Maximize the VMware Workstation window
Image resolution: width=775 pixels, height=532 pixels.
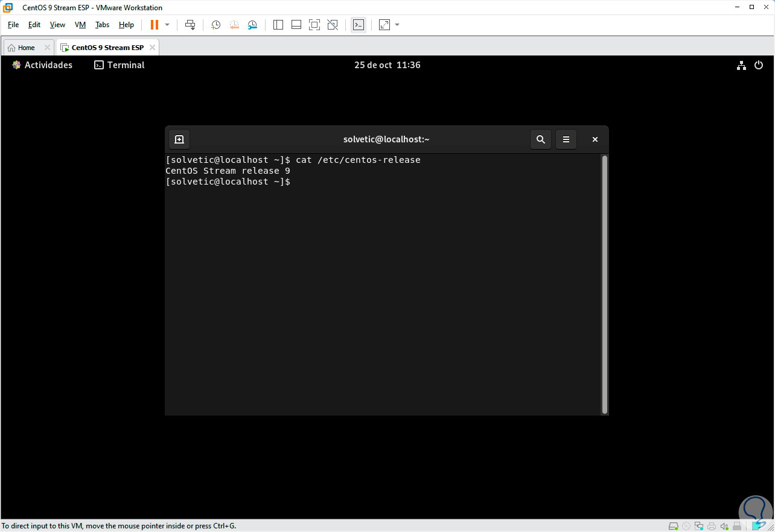(751, 7)
